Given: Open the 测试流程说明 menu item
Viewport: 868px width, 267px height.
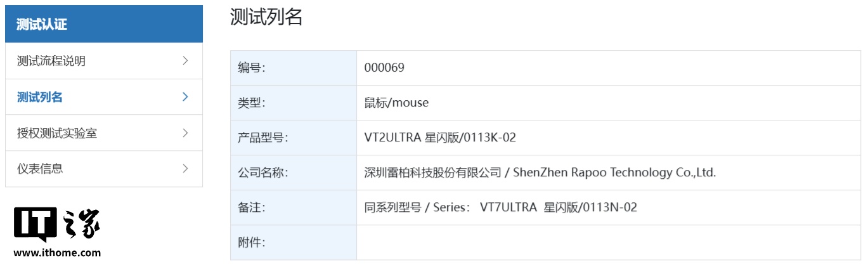Looking at the screenshot, I should (x=104, y=61).
